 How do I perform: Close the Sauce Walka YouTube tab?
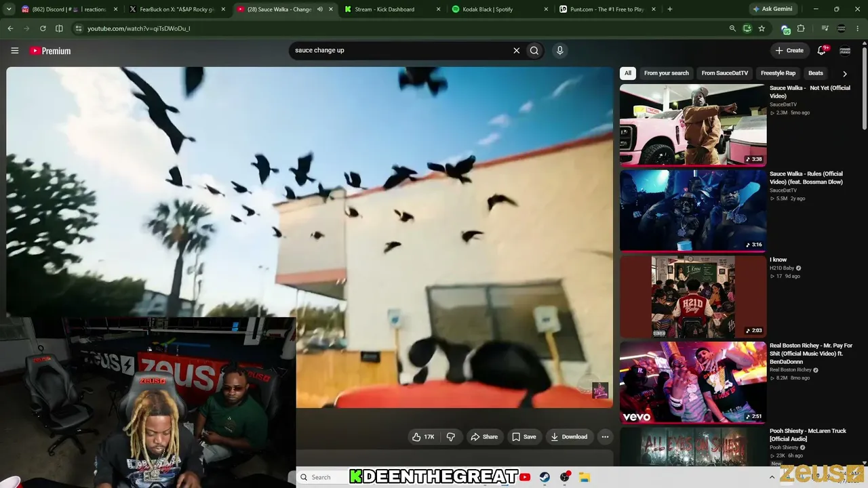pyautogui.click(x=331, y=9)
